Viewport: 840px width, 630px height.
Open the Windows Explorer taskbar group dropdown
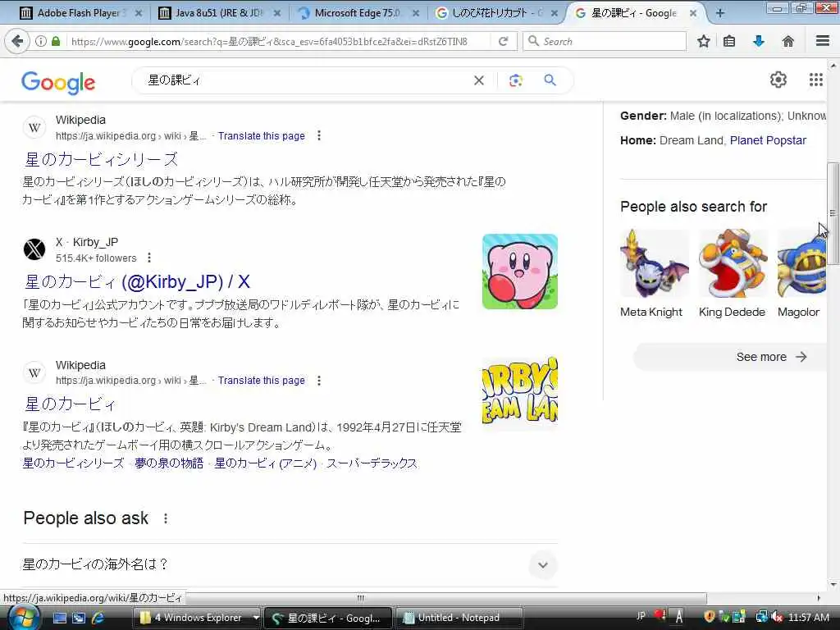coord(256,618)
